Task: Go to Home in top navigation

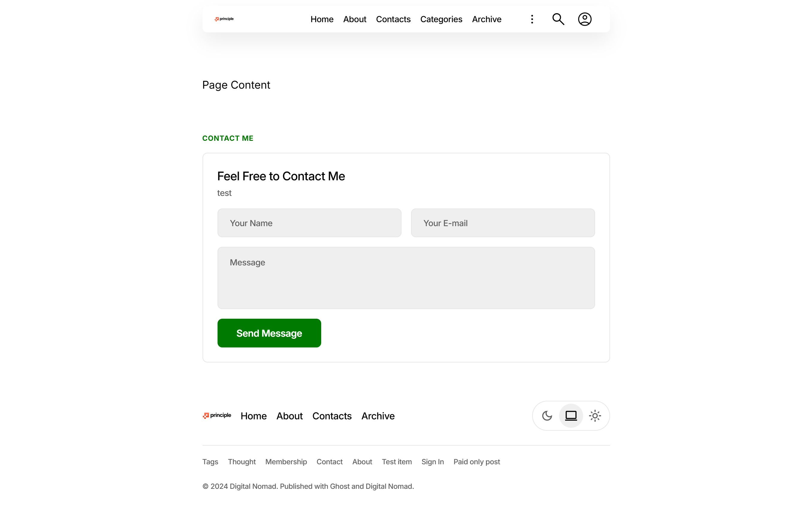Action: coord(322,19)
